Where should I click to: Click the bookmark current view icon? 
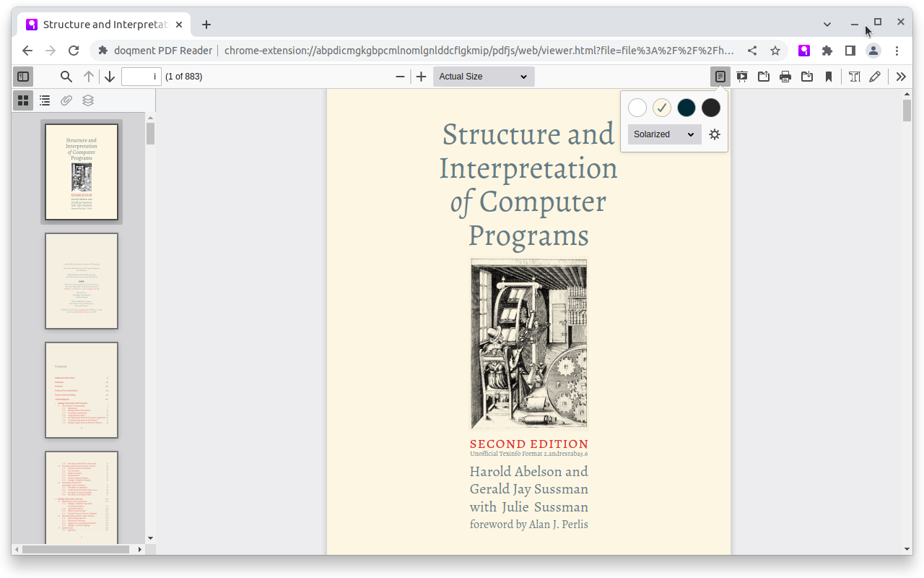pos(829,77)
